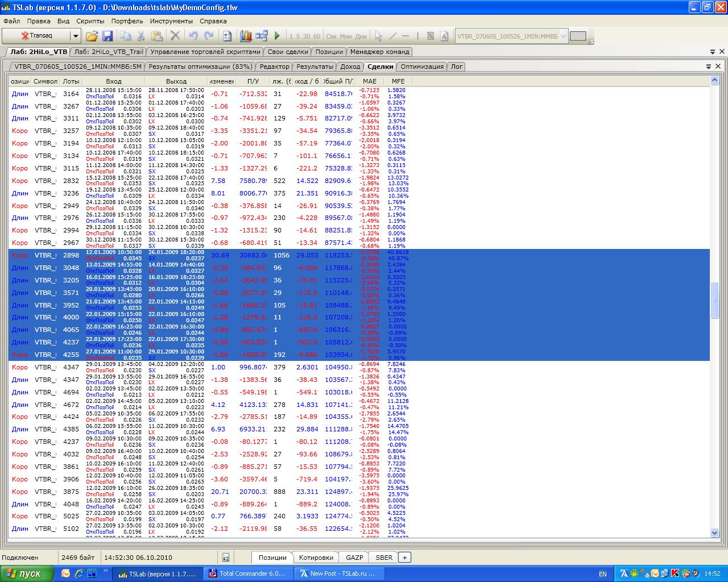Click the block diagram icon in toolbar
This screenshot has height=582, width=728.
tap(262, 36)
